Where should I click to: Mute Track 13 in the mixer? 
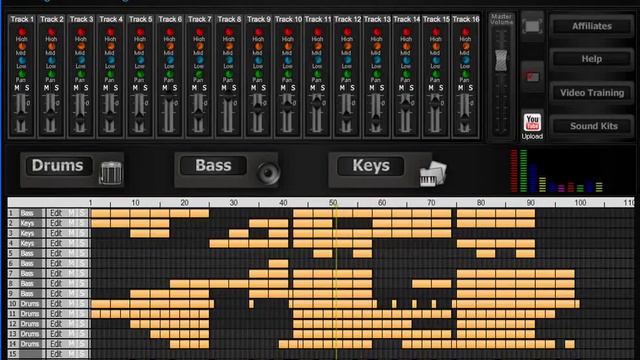(372, 88)
